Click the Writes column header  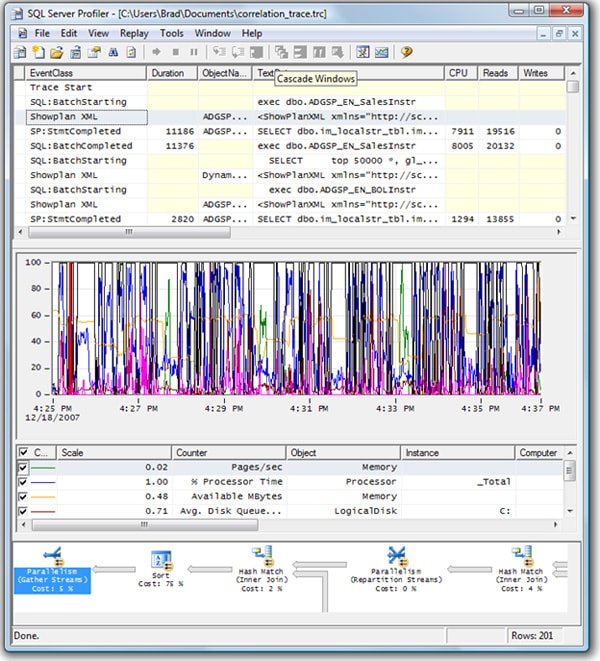click(541, 73)
